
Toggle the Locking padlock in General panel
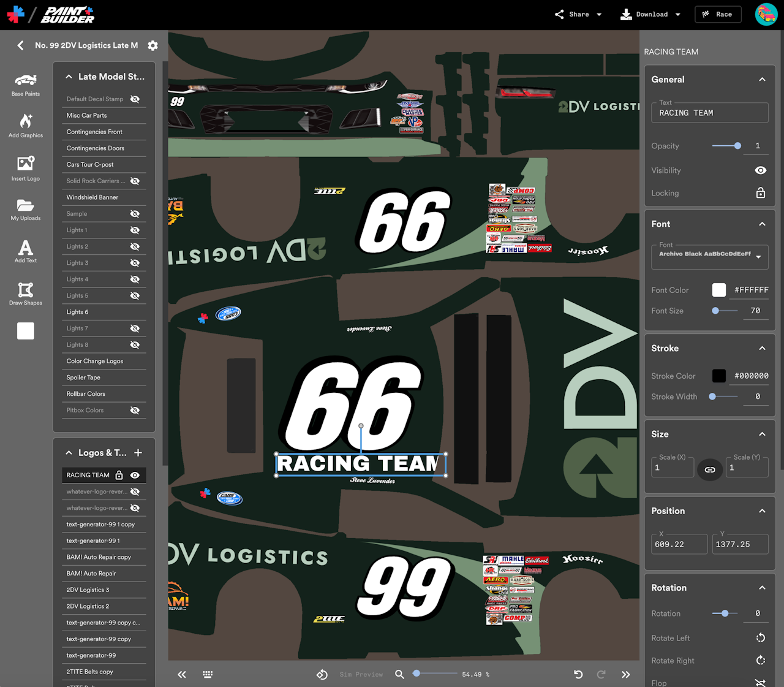(760, 193)
